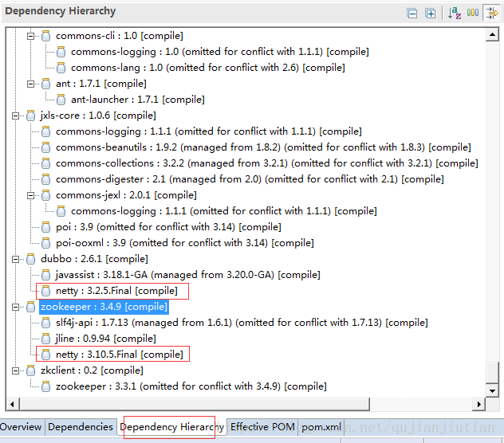Select commons-lang : 1.0 omitted row
504x443 pixels.
pos(208,68)
